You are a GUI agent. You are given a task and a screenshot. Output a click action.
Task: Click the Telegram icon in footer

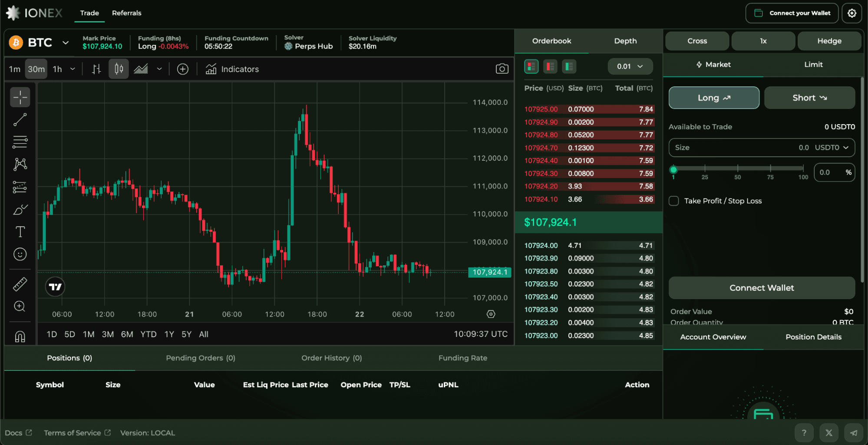point(853,432)
